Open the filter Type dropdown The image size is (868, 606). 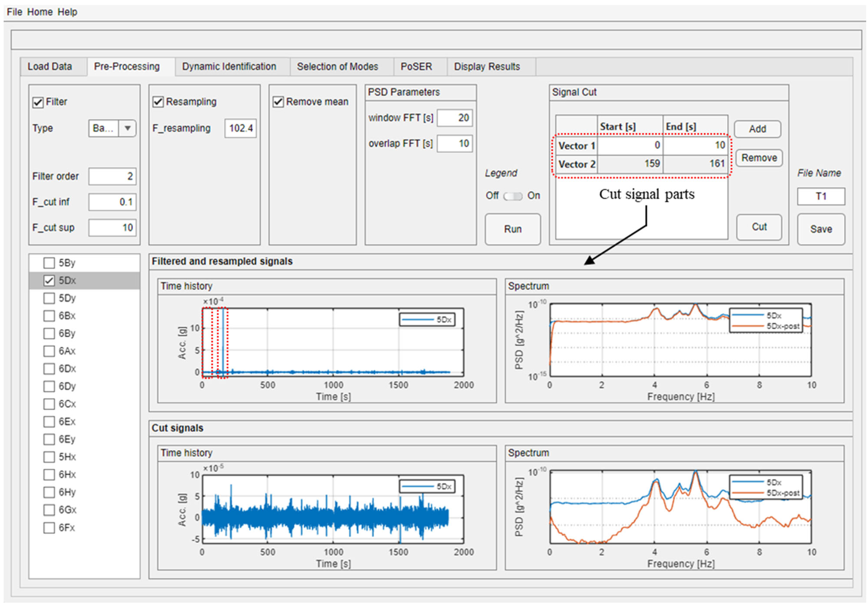(127, 128)
